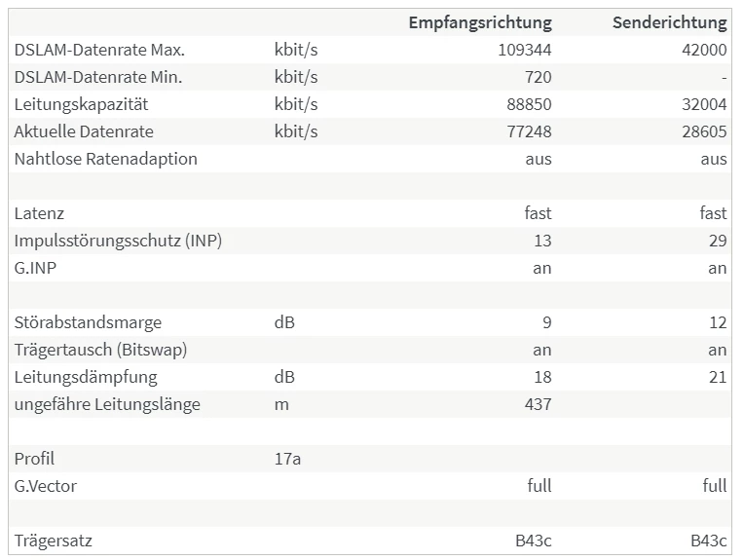This screenshot has height=560, width=744.
Task: Select the DSLAM-Datenrate Min. row label
Action: [98, 77]
